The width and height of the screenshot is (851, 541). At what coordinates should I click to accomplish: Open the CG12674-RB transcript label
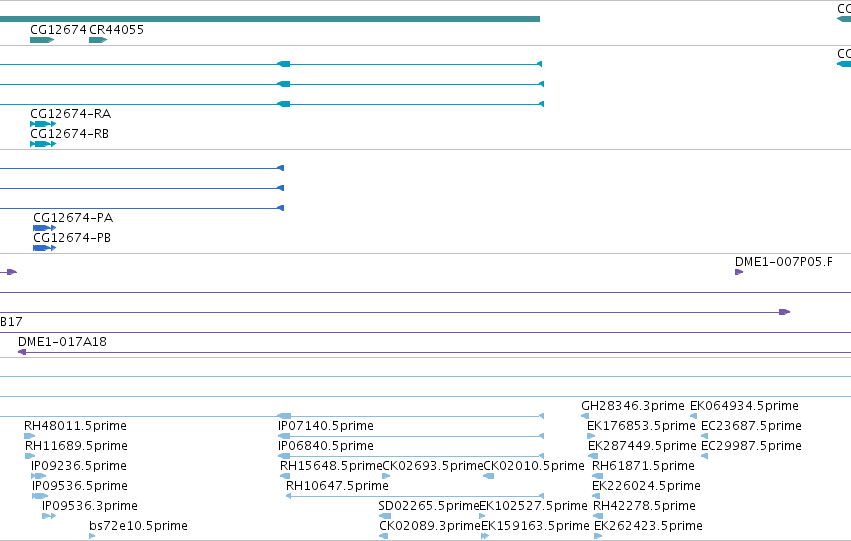click(69, 134)
